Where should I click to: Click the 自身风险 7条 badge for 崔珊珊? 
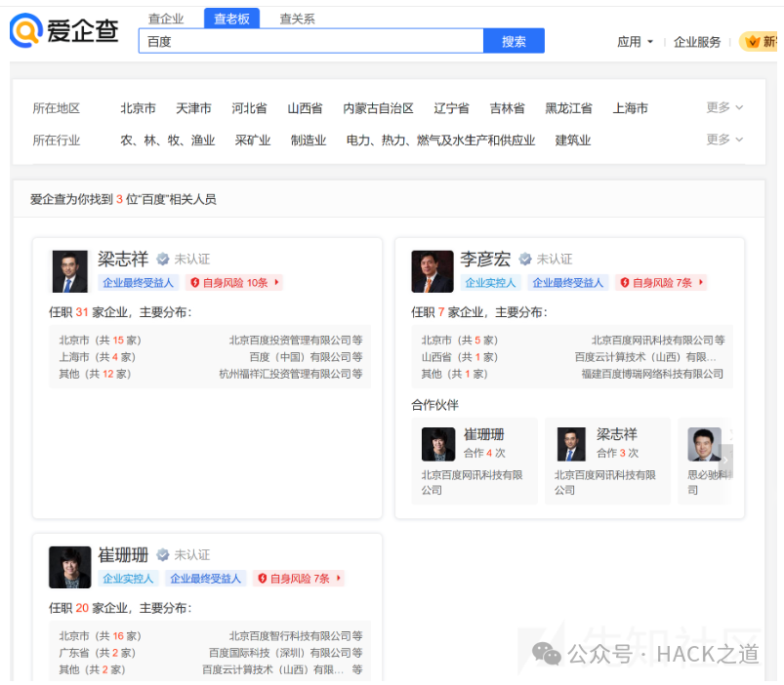pos(298,578)
